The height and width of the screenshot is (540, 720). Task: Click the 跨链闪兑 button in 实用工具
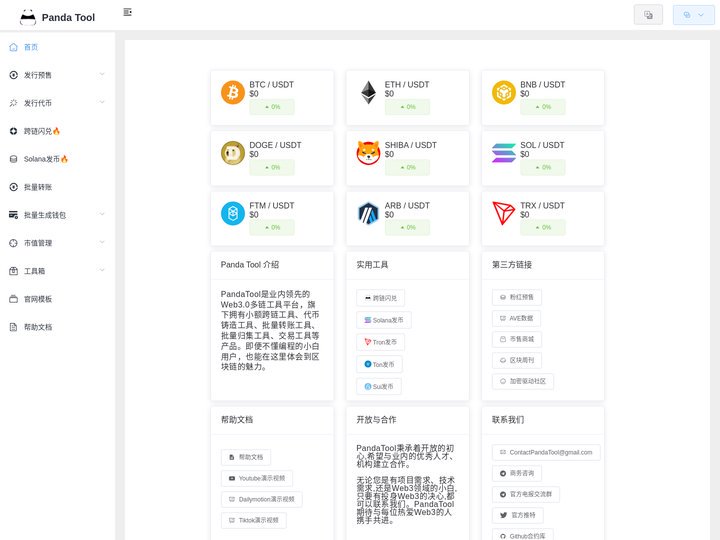[x=380, y=298]
